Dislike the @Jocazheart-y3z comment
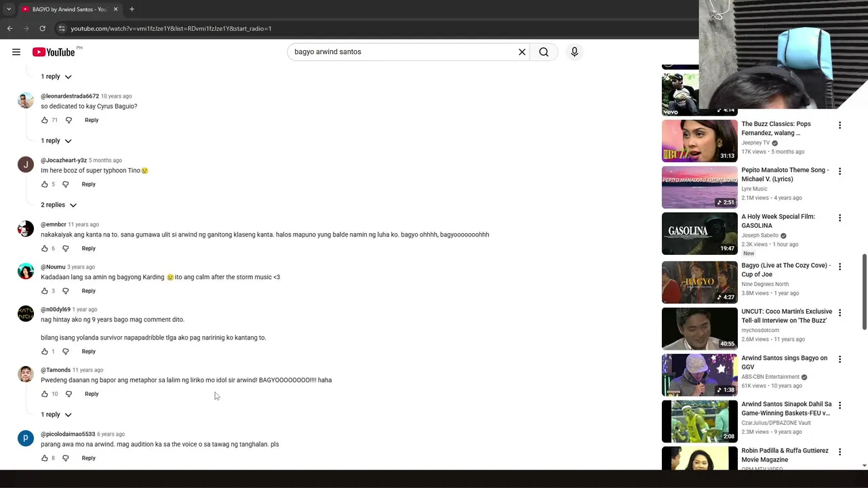The height and width of the screenshot is (488, 868). (66, 184)
